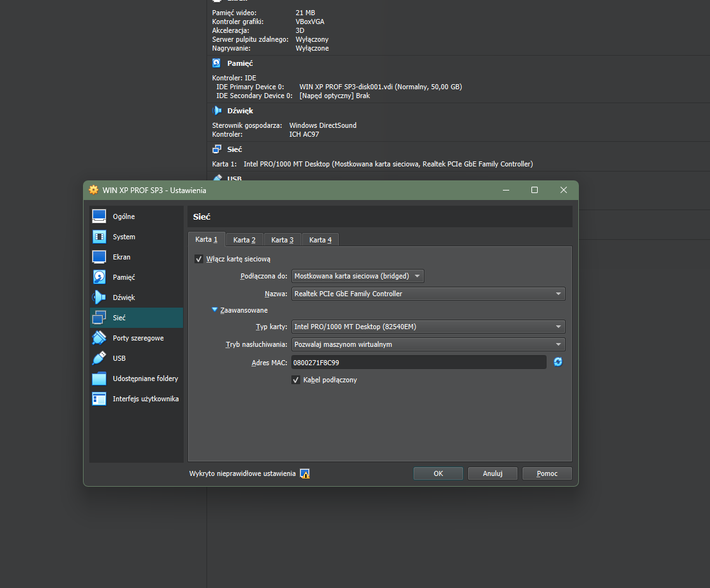
Task: Switch to the Karta 1 tab
Action: 206,239
